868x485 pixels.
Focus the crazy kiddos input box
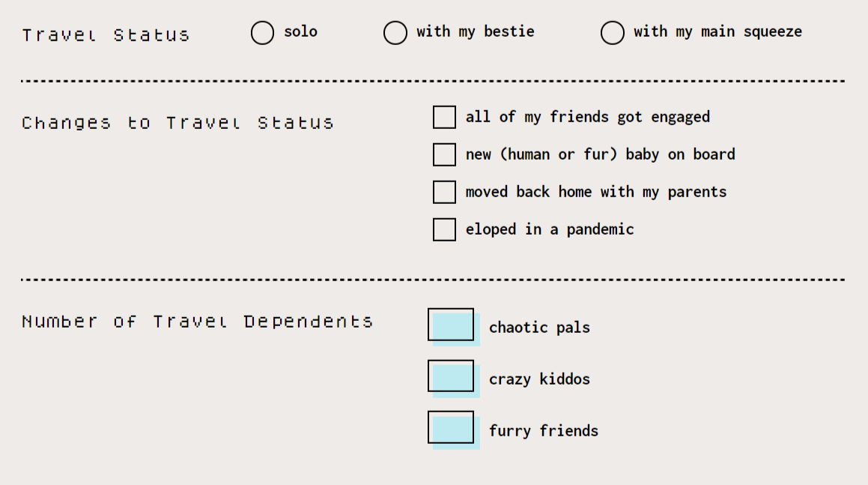tap(452, 376)
